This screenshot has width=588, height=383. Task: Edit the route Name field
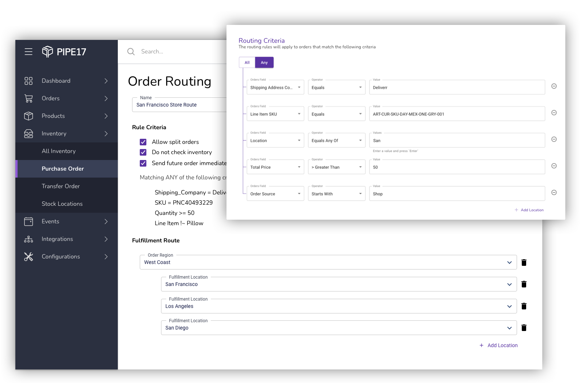click(179, 105)
